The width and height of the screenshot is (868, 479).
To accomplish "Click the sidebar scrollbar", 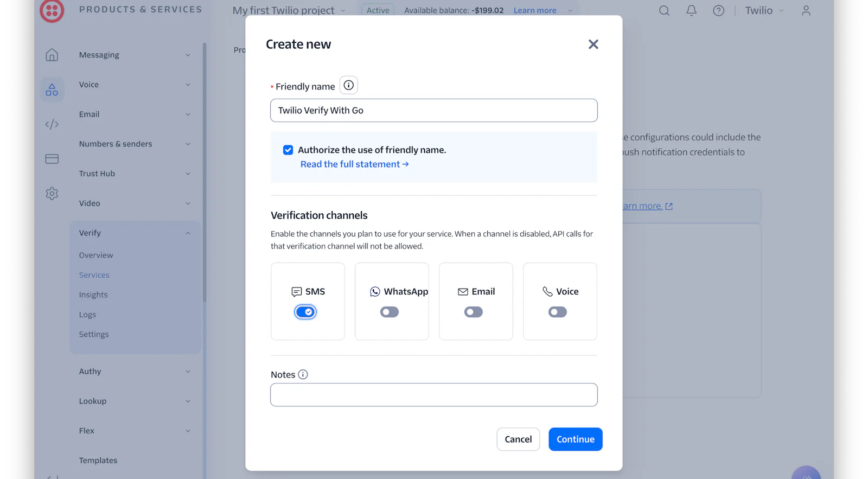I will click(205, 172).
